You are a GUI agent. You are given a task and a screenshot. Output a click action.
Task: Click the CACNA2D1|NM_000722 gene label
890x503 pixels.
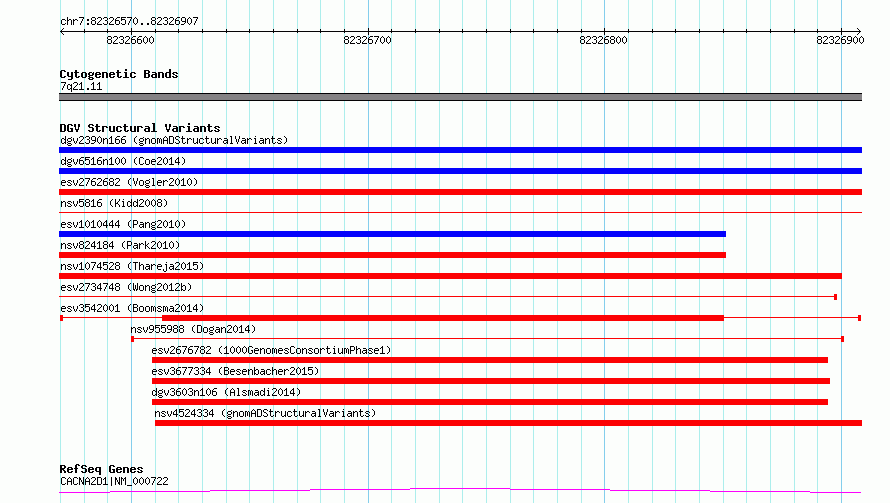click(x=114, y=481)
